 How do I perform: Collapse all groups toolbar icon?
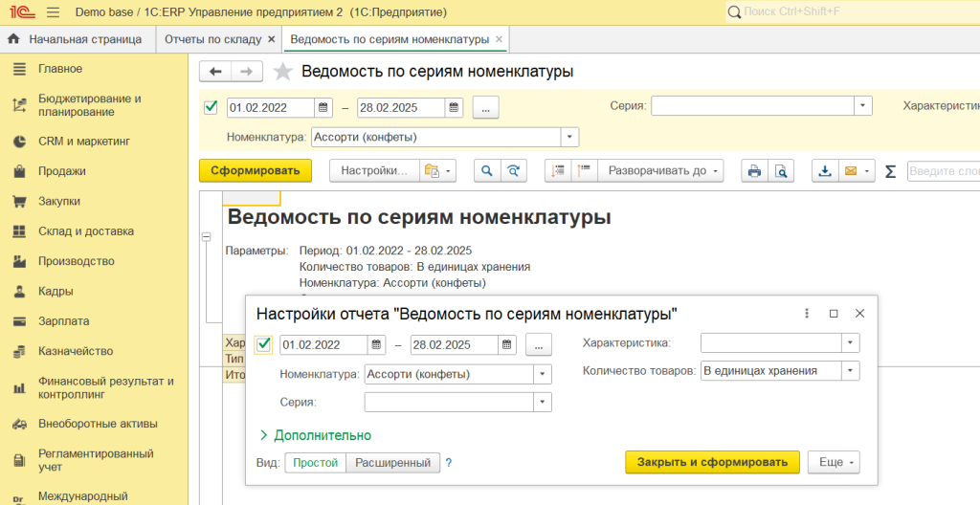pos(558,170)
